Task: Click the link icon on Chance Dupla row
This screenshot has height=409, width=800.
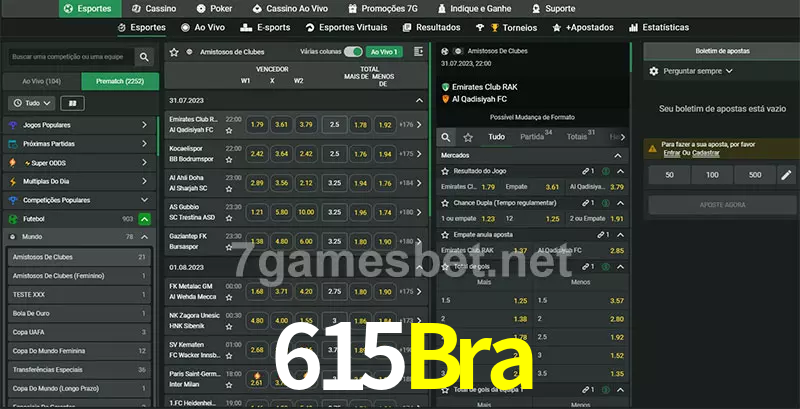Action: pyautogui.click(x=586, y=203)
